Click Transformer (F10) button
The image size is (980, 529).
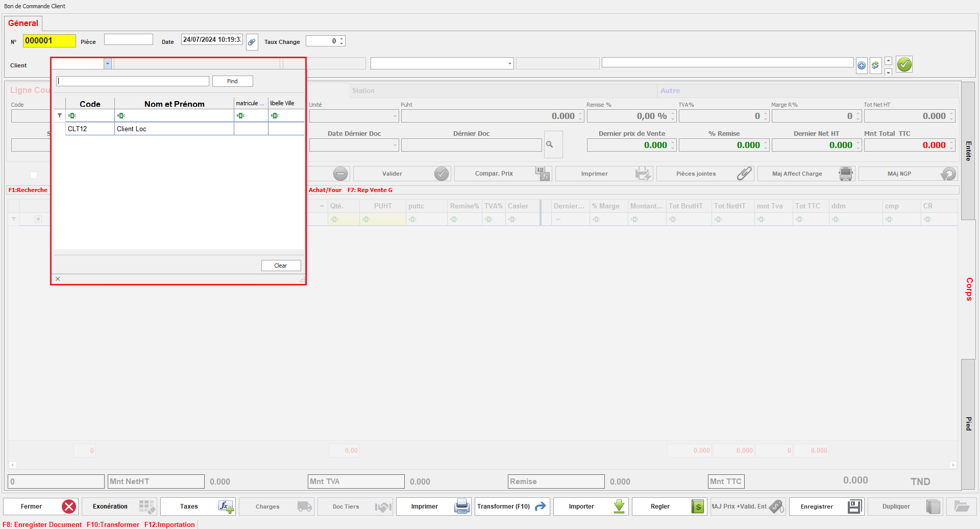[x=512, y=507]
